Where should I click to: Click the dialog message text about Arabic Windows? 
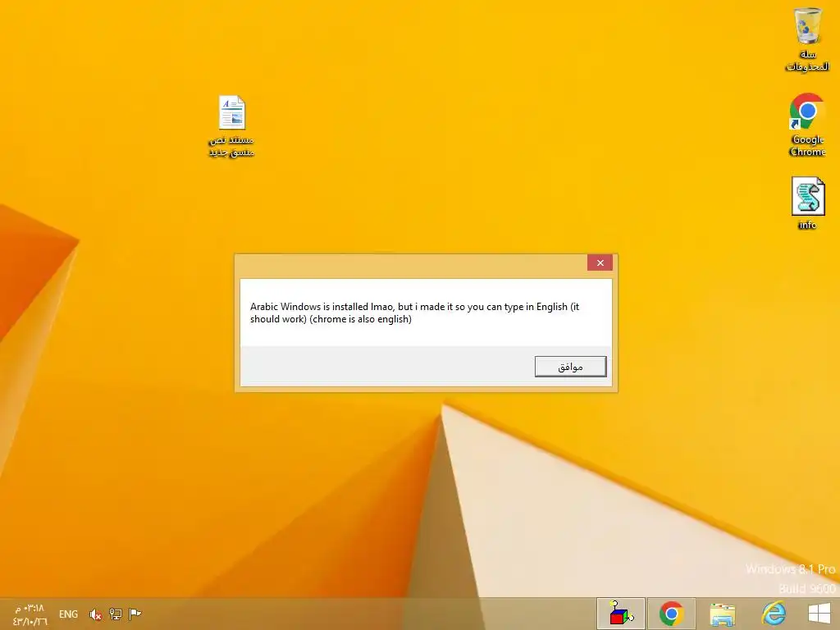pyautogui.click(x=414, y=313)
